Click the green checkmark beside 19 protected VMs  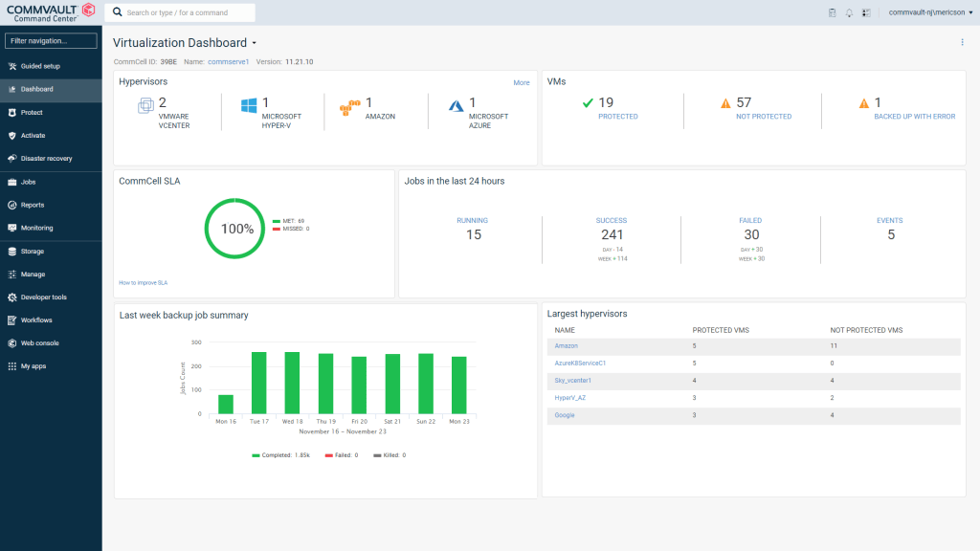pyautogui.click(x=588, y=103)
